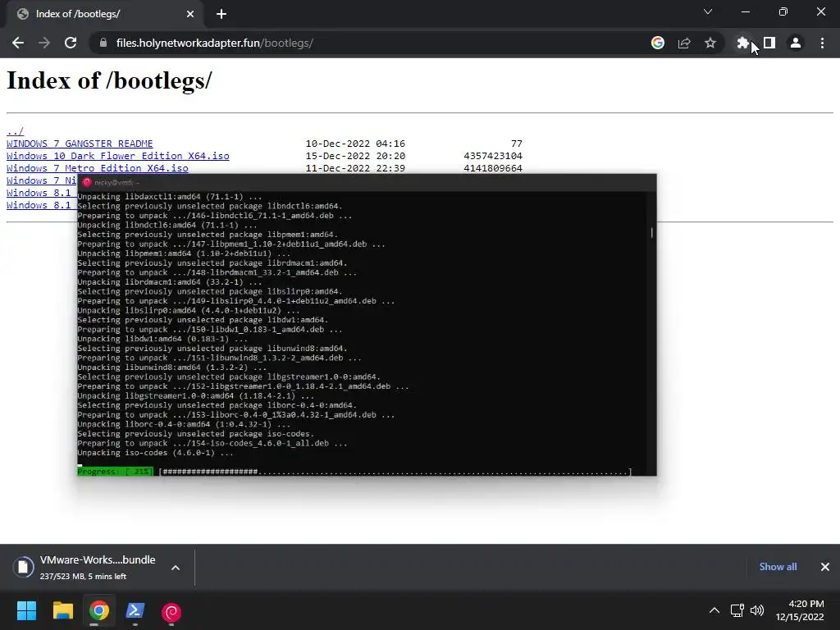Click the date 10-Dec-2022 04:16

[x=355, y=144]
